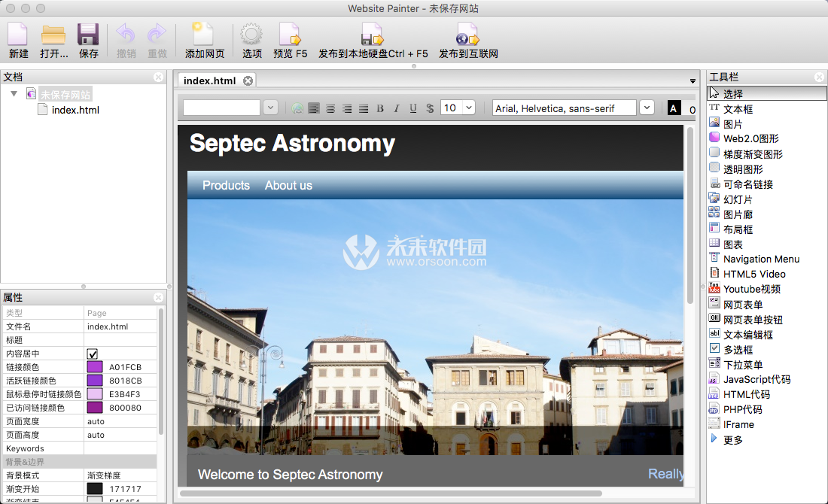Choose the HTML5 Video tool
This screenshot has height=504, width=828.
click(754, 274)
